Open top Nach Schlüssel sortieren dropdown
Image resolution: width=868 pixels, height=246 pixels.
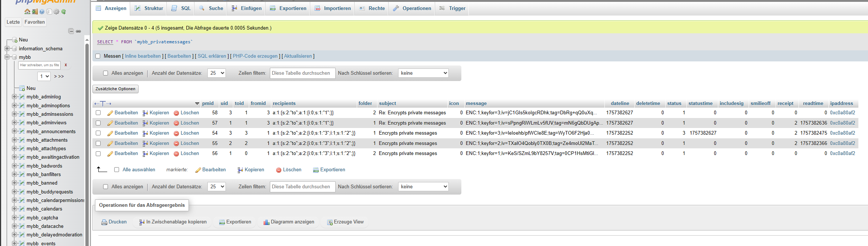423,73
